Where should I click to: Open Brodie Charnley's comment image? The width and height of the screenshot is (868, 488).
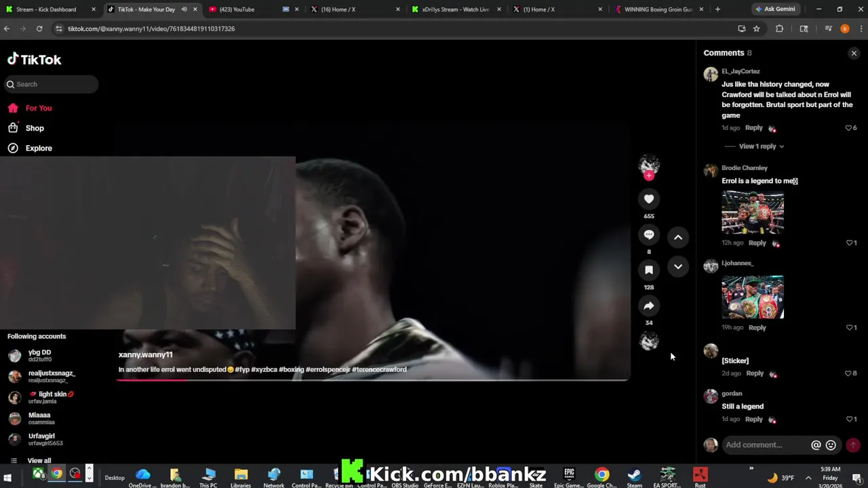pos(753,212)
